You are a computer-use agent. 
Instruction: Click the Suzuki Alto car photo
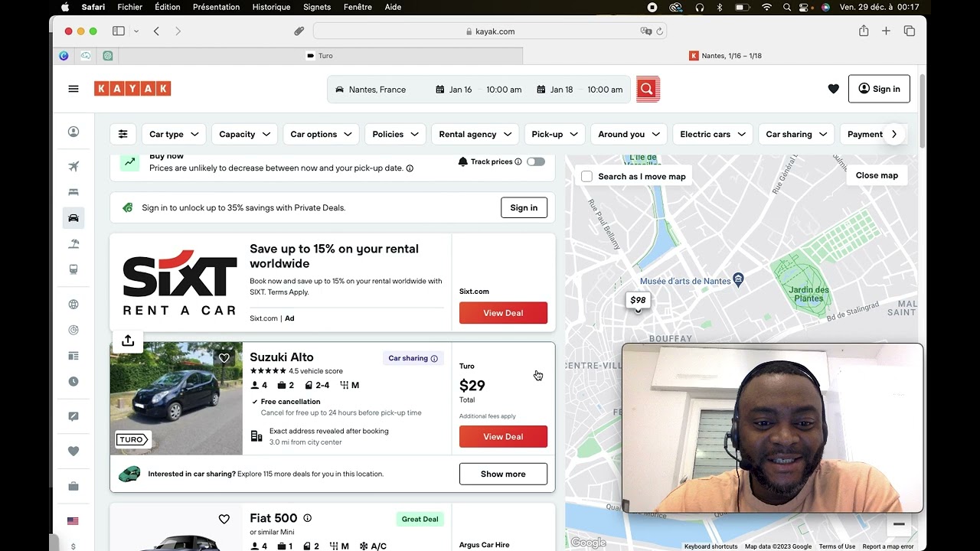coord(176,399)
